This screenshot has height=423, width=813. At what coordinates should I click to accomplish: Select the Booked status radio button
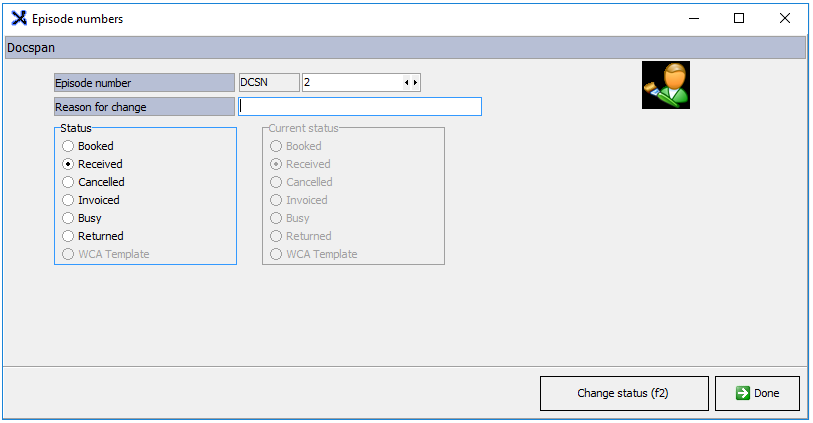click(x=69, y=146)
